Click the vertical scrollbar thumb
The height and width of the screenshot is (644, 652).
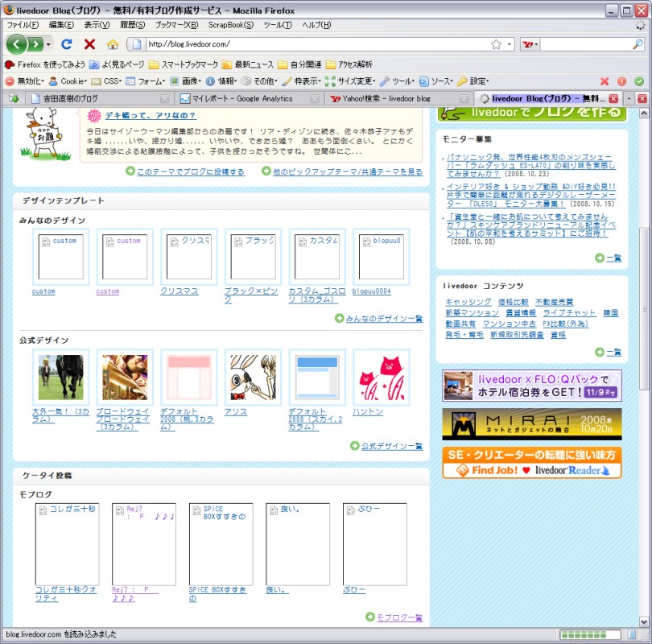pos(644,308)
